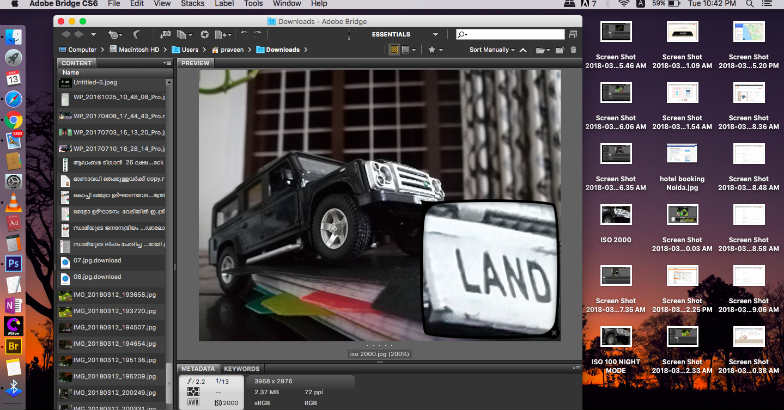Select the METADATA panel tab

(198, 368)
